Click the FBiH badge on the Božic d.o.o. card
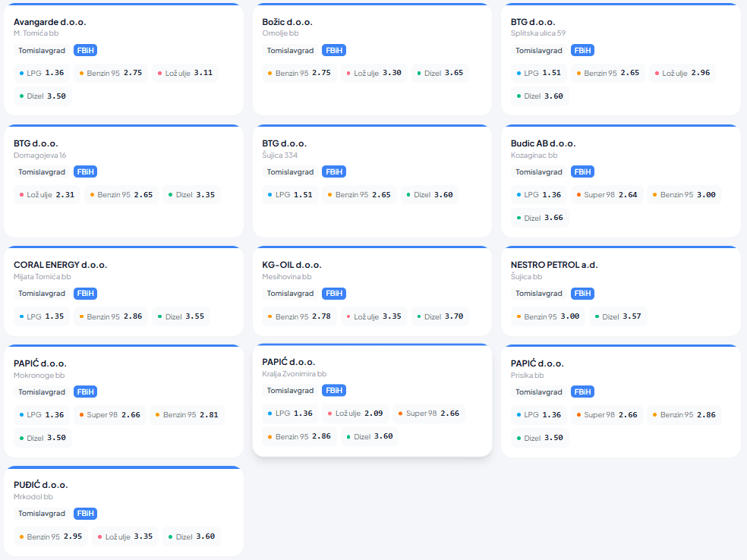Viewport: 747px width, 560px height. pyautogui.click(x=333, y=51)
